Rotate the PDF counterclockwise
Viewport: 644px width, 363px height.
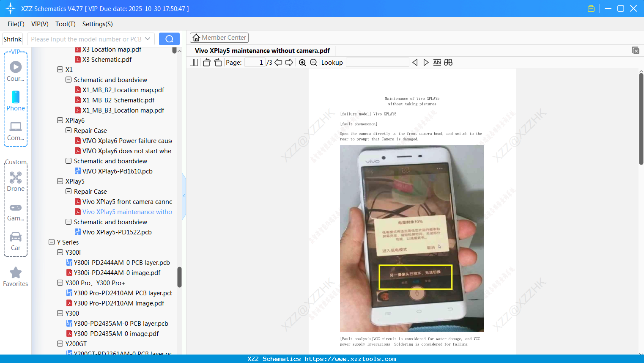[x=206, y=62]
